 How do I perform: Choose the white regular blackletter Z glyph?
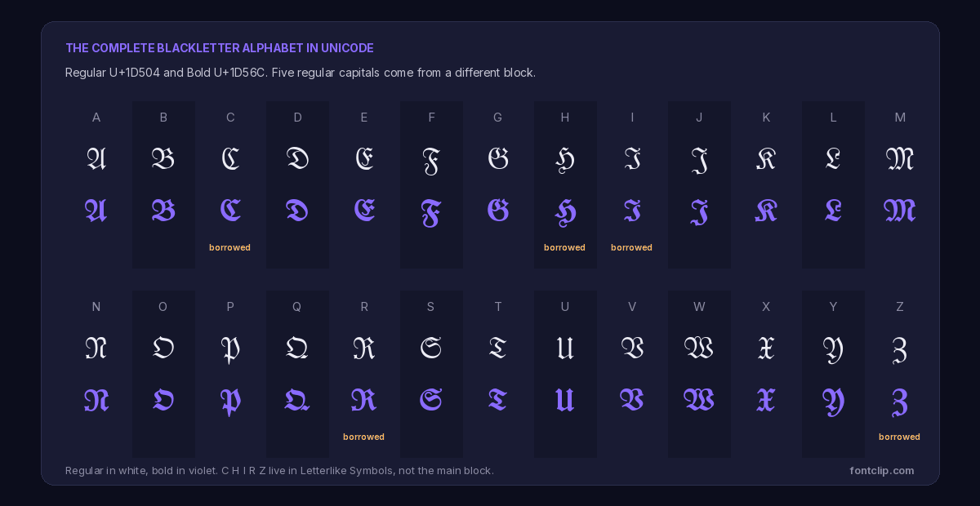(900, 351)
